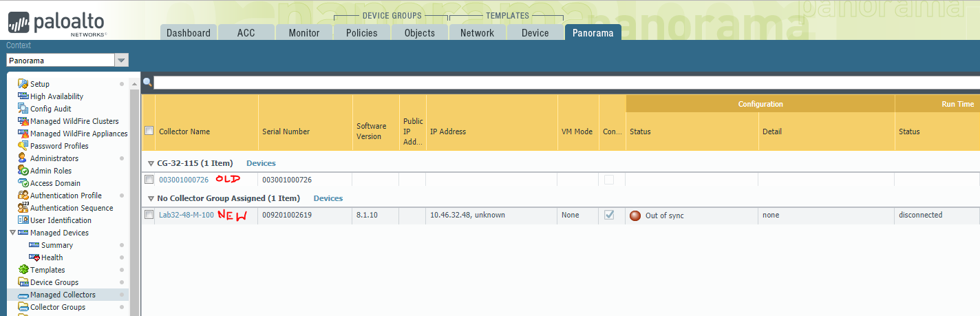Screen dimensions: 980x316
Task: Click serial number cell 009201002619
Action: 287,215
